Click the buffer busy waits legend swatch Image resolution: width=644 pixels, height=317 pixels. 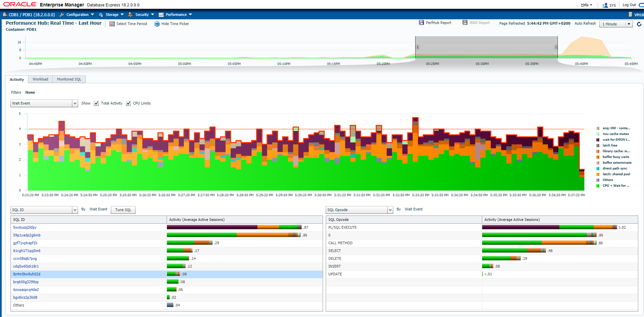point(598,157)
